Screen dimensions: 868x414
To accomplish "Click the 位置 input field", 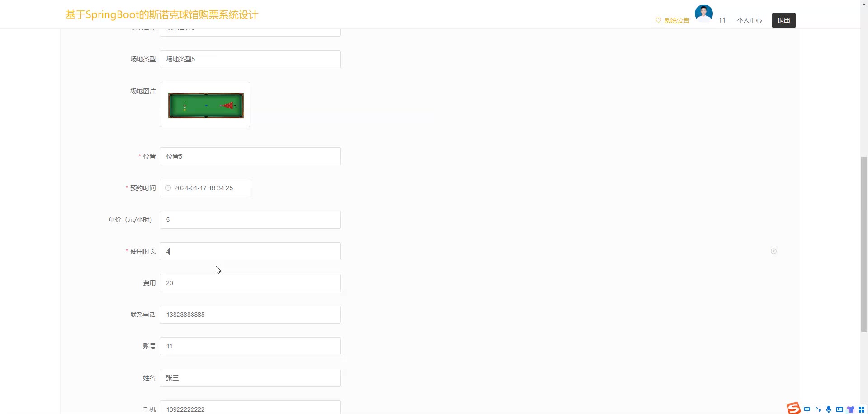I will coord(250,156).
